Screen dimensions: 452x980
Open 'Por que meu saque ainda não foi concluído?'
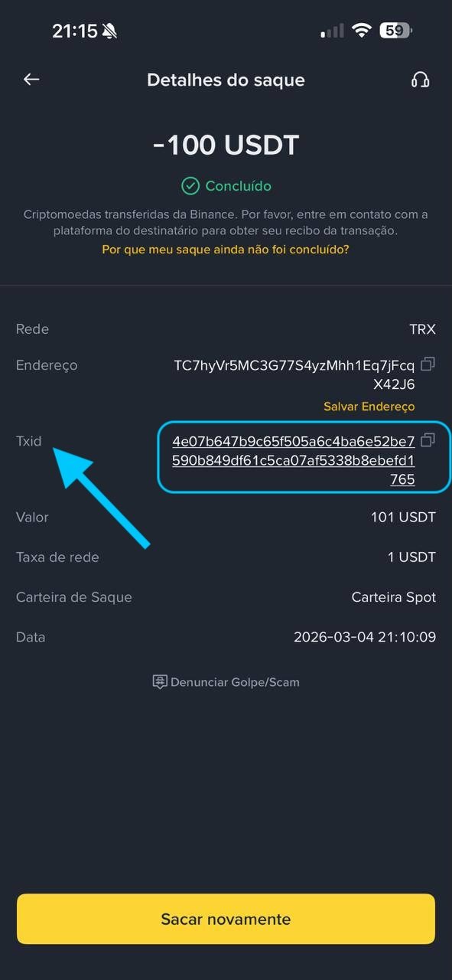226,250
